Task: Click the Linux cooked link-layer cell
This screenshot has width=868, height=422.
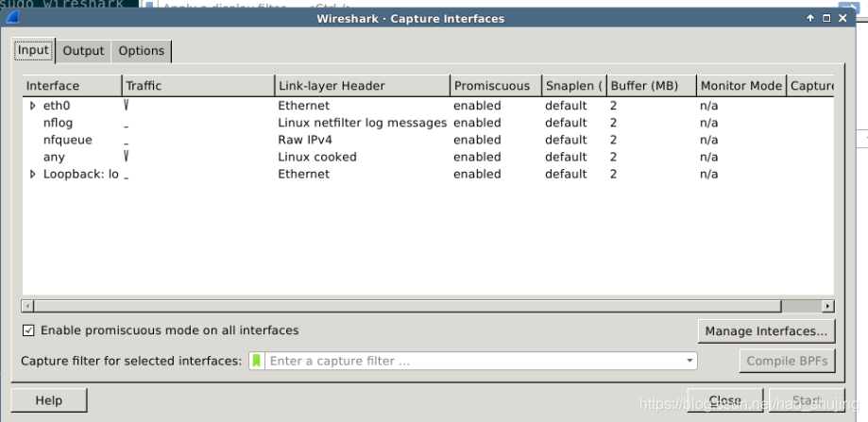Action: [x=317, y=157]
